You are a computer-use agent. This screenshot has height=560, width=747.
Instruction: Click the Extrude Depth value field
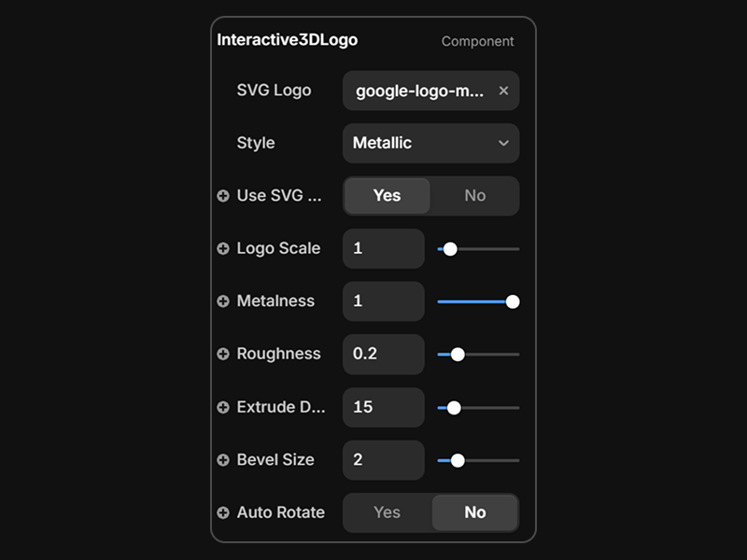pyautogui.click(x=383, y=408)
